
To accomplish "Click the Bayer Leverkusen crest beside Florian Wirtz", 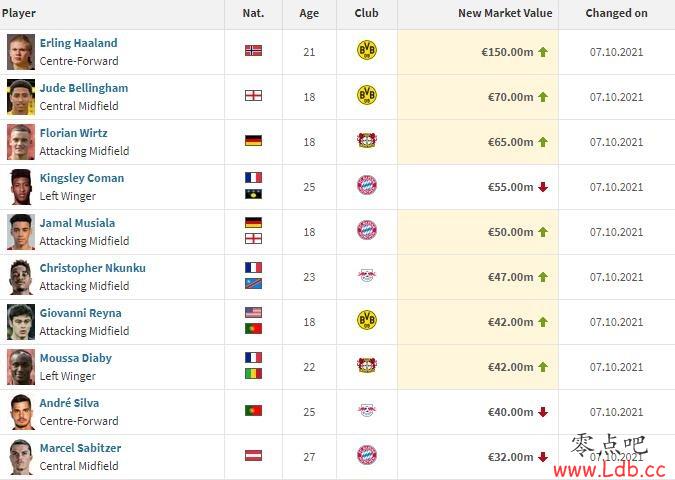I will pos(367,140).
